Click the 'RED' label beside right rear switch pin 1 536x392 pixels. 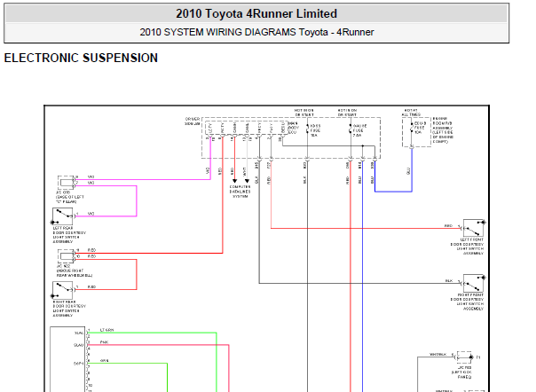coord(91,287)
